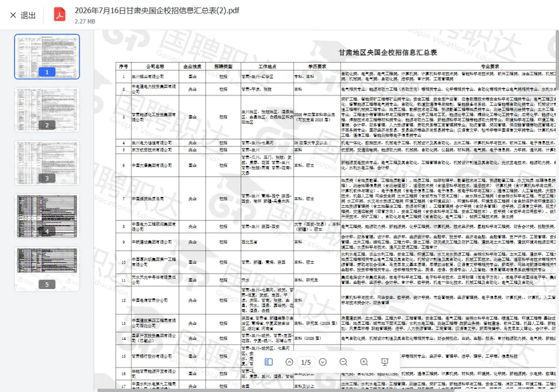Select company cell 中国煤炭地质总局
Screen dimensions: 559x392
tap(155, 199)
